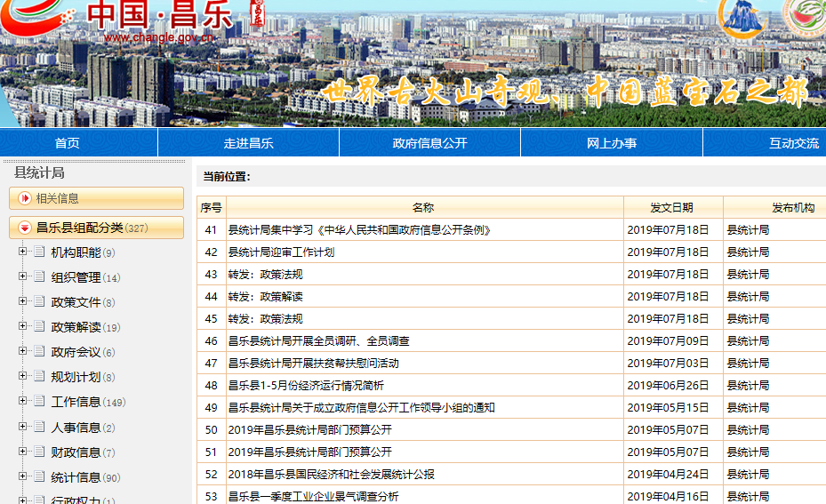Open the 规划计划 category
The width and height of the screenshot is (826, 504).
click(76, 377)
